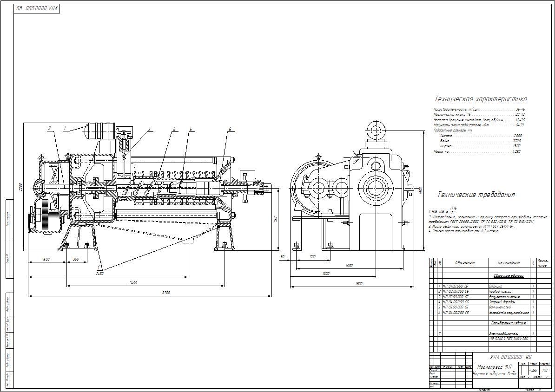
Task: Select the 'Технические требования' heading
Action: tap(476, 195)
